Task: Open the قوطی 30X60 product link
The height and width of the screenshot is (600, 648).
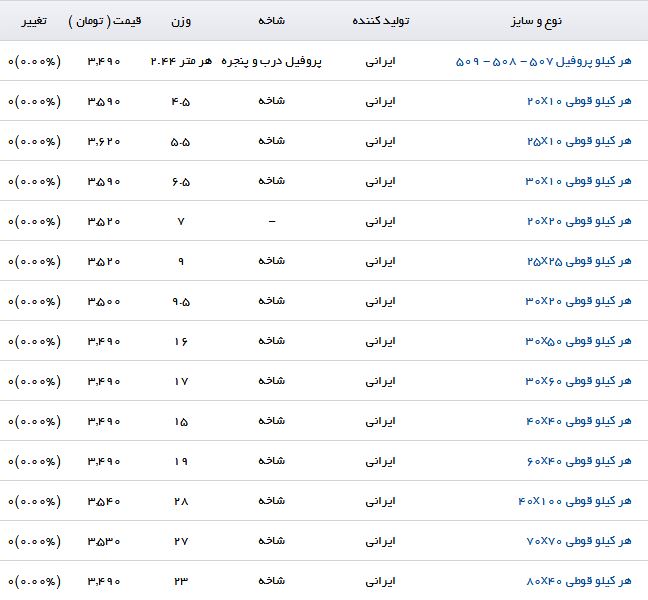Action: pos(579,381)
